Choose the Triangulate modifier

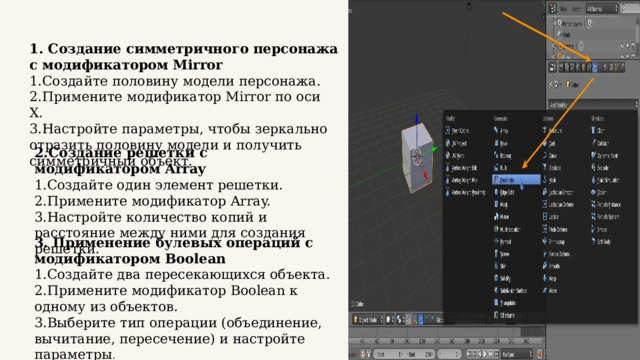(x=505, y=303)
